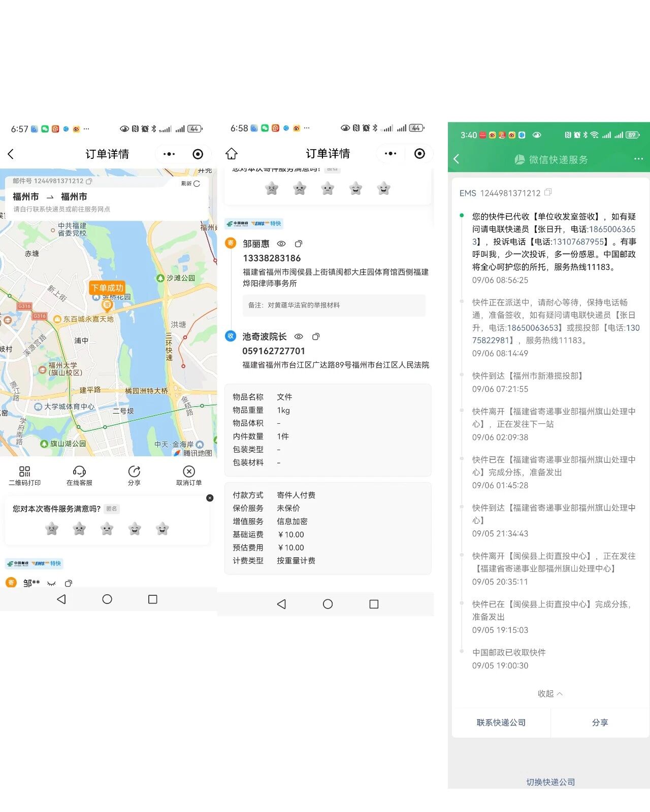Go to home on the 6:58 order screen

click(232, 153)
